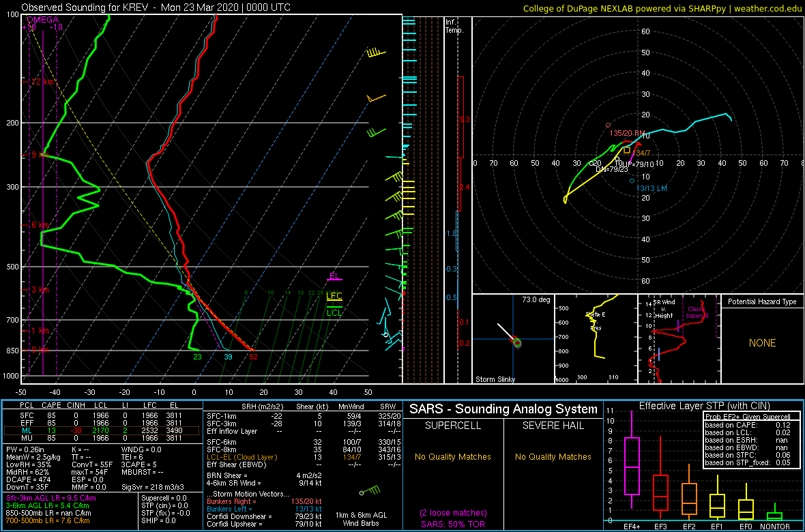The image size is (805, 532).
Task: Click the 'based on STPC: 0.06' line
Action: (x=748, y=454)
